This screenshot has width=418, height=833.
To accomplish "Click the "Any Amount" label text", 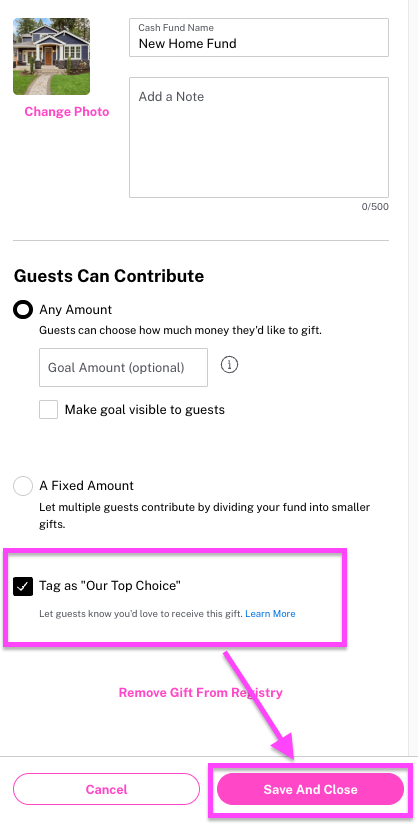I will tap(76, 310).
